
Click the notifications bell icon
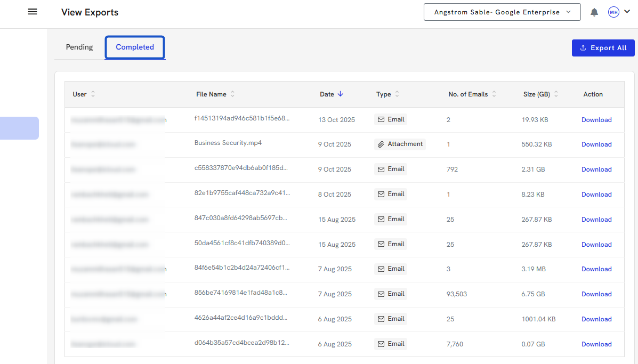tap(594, 12)
